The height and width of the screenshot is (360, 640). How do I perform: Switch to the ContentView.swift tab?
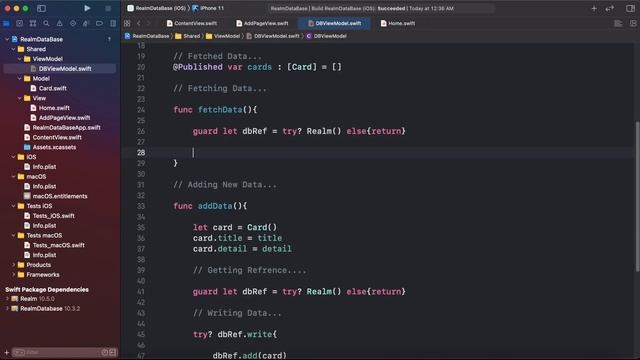[x=192, y=23]
